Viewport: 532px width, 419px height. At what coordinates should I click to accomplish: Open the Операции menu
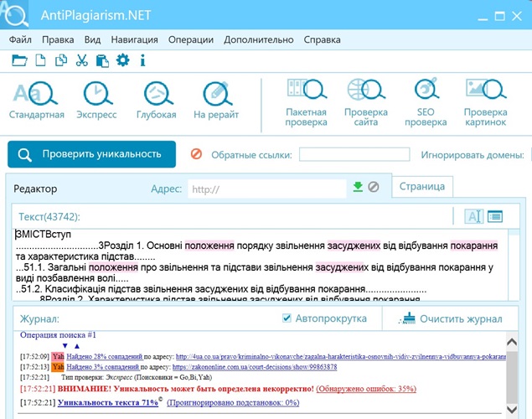pyautogui.click(x=191, y=39)
